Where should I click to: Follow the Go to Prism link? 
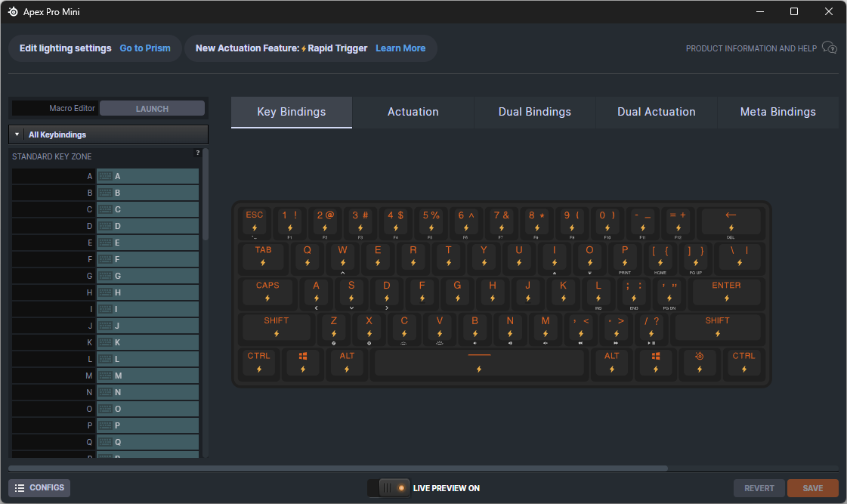[x=145, y=48]
